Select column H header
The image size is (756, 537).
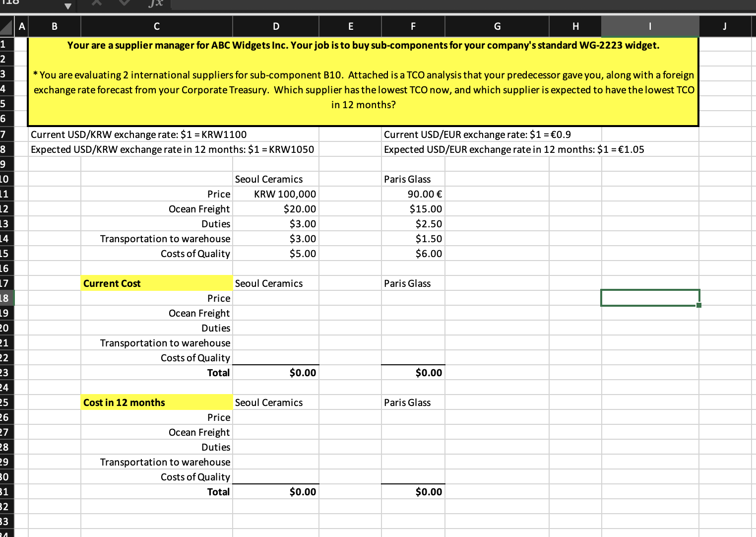pyautogui.click(x=575, y=26)
